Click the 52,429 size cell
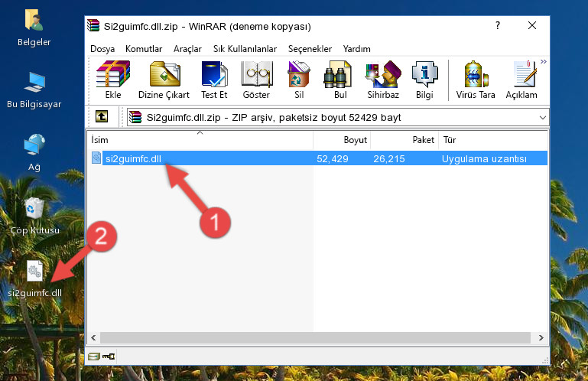This screenshot has height=381, width=588. 333,159
